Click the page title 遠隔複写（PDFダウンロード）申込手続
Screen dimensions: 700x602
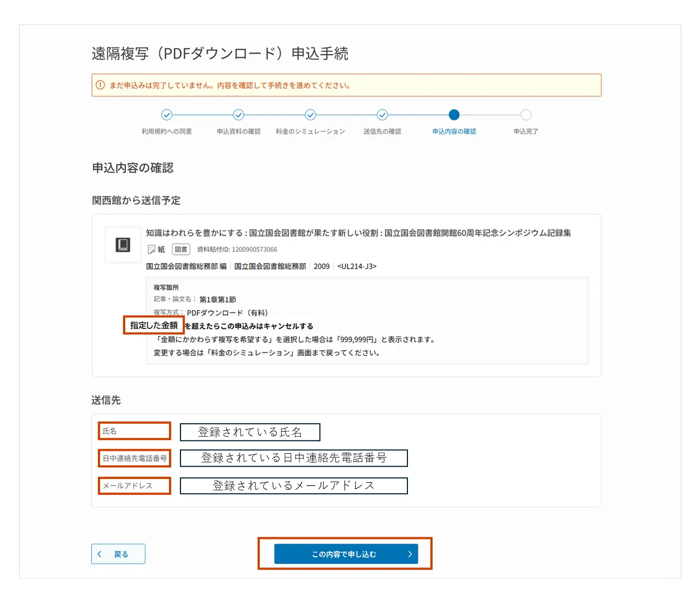click(220, 54)
